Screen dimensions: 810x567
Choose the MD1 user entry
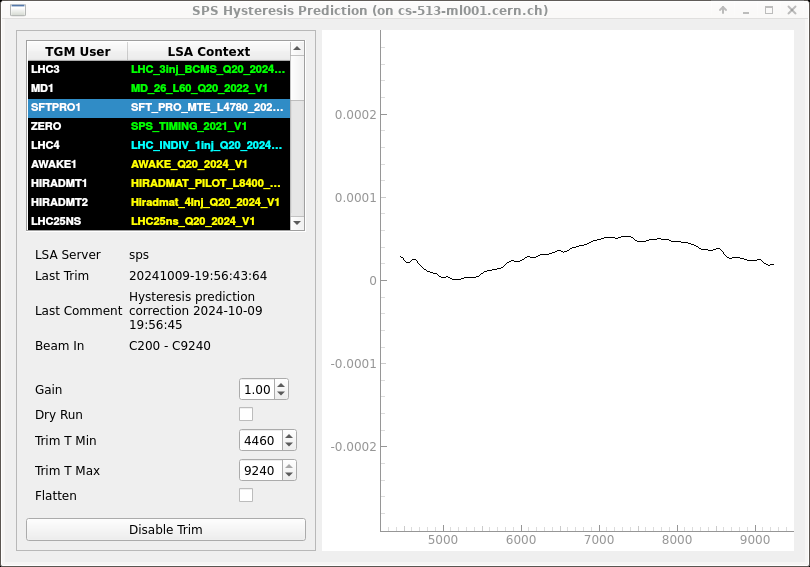[x=77, y=89]
